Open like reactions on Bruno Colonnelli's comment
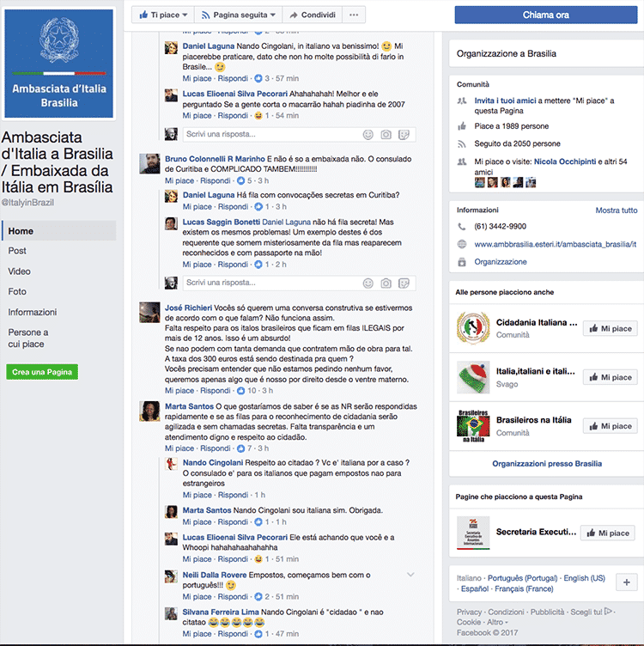 pos(244,180)
